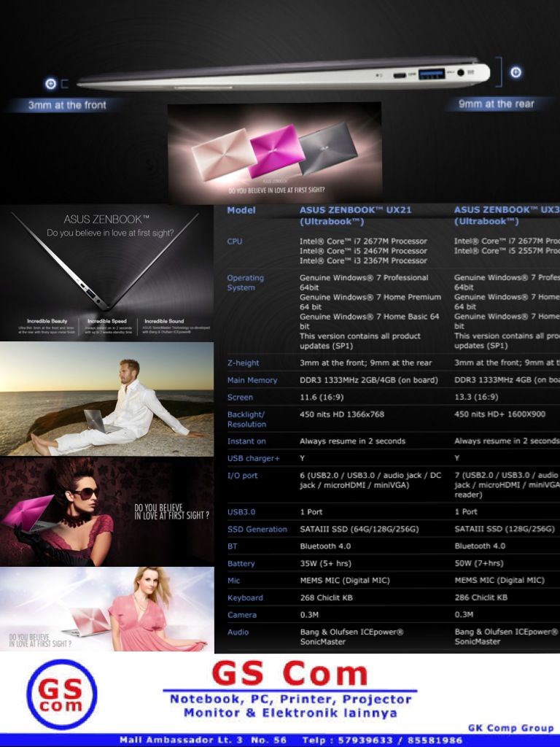Screen dimensions: 560x747
Task: Click "MEMS MIC (Digital MIC)" in the UX21 column
Action: (x=345, y=581)
